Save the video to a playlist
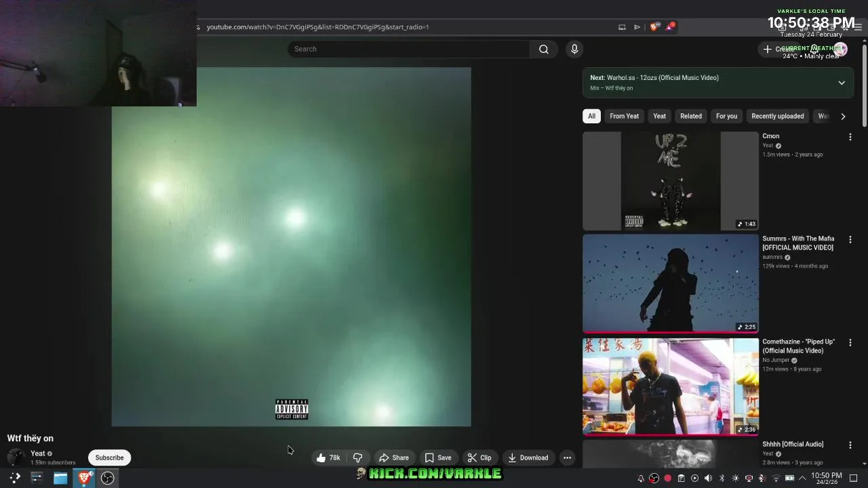 click(x=438, y=457)
